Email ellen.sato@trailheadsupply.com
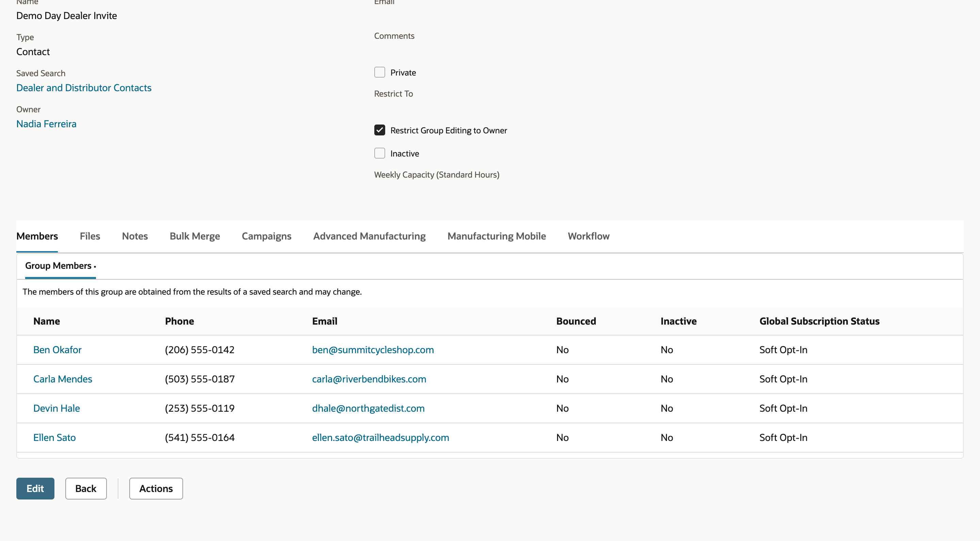The height and width of the screenshot is (541, 980). 380,438
